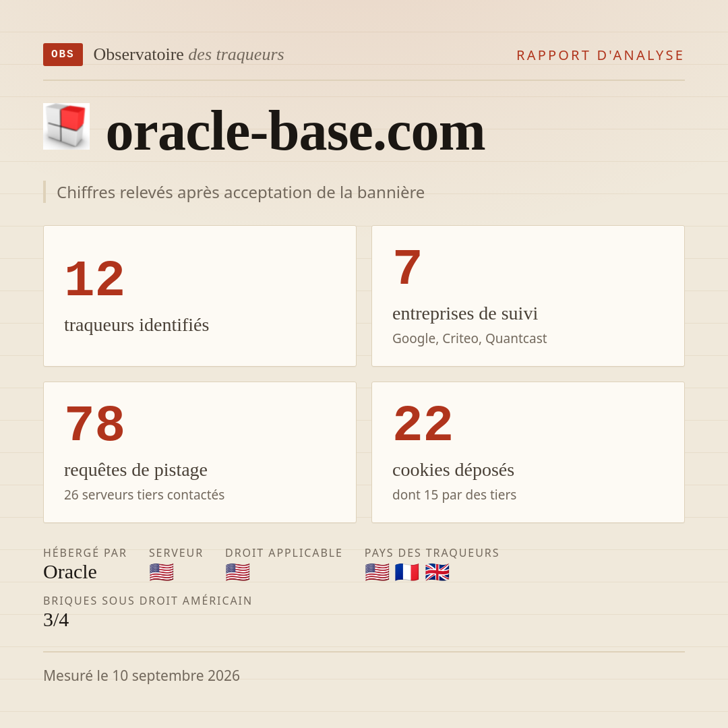Click the number 78 request count

coord(95,424)
